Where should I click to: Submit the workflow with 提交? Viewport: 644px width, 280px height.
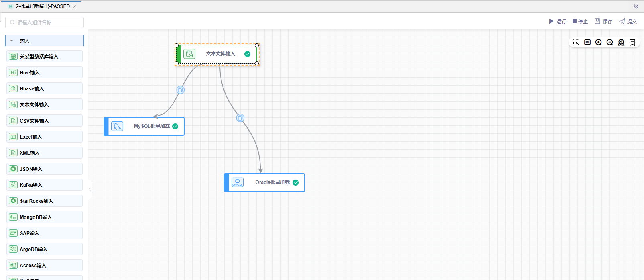click(x=628, y=21)
